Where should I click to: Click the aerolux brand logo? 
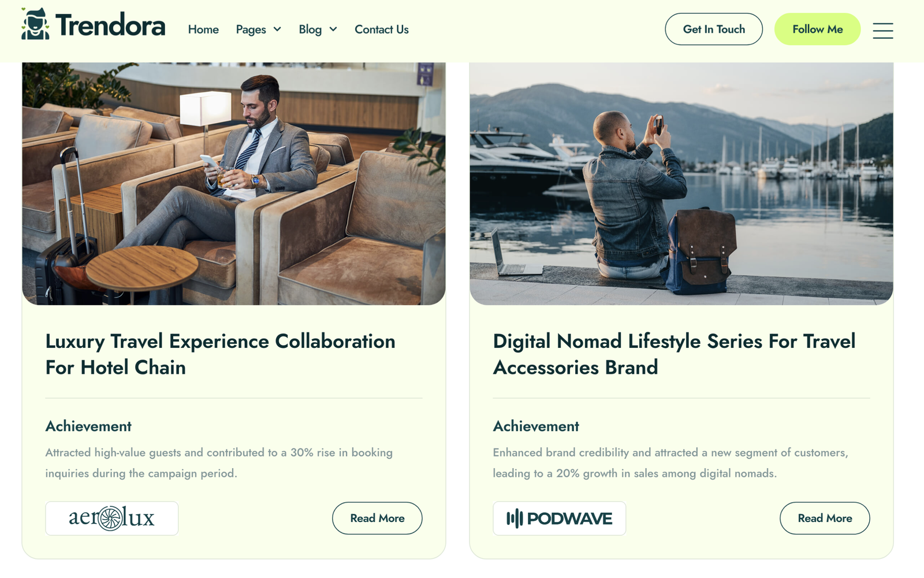point(111,518)
